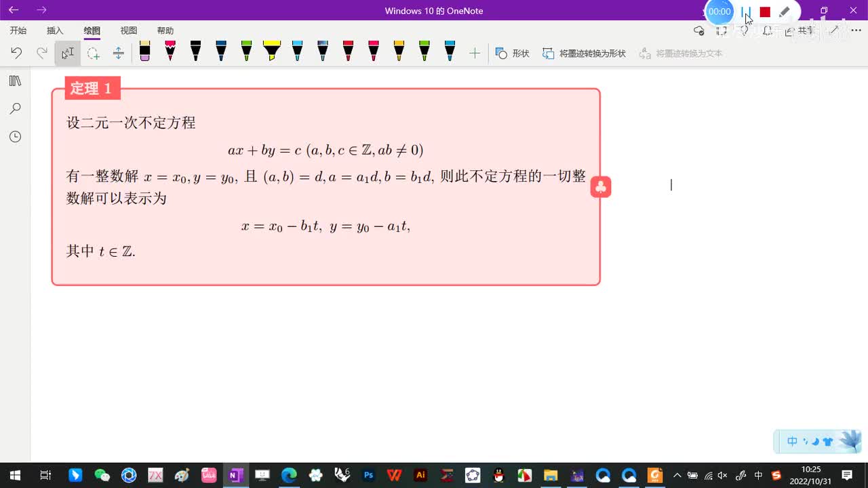
Task: Click the pink container handle beside the theorem box
Action: pos(601,186)
